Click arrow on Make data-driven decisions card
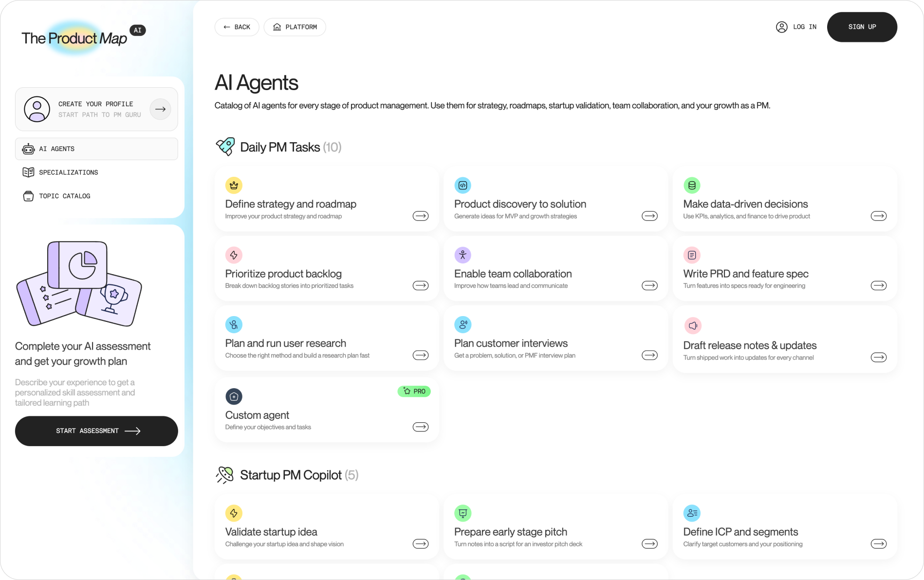 point(879,216)
